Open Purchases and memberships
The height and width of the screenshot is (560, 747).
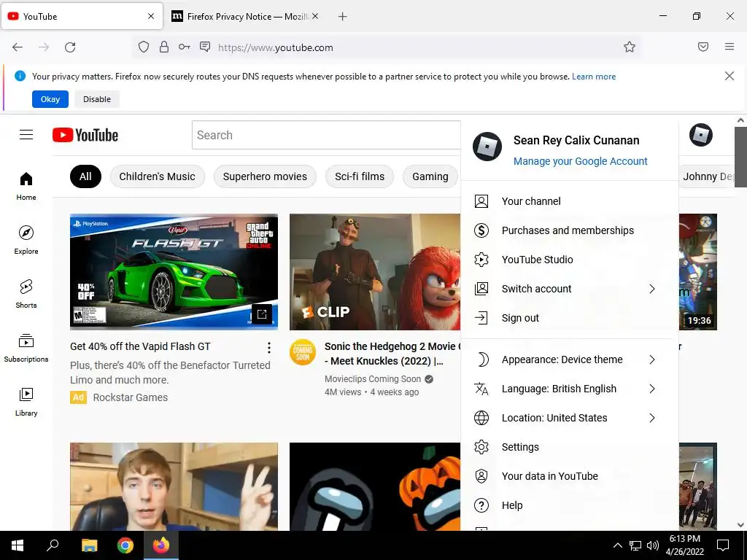569,230
